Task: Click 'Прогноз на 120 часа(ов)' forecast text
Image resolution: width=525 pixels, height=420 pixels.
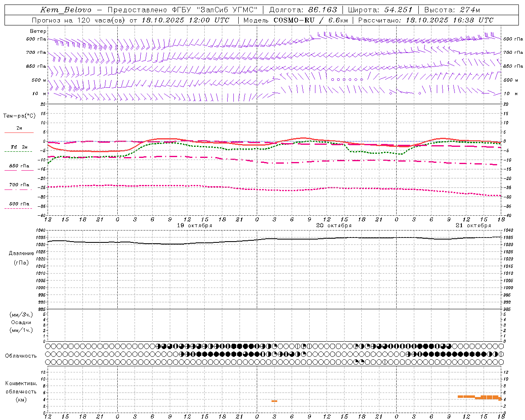Action: coord(79,20)
